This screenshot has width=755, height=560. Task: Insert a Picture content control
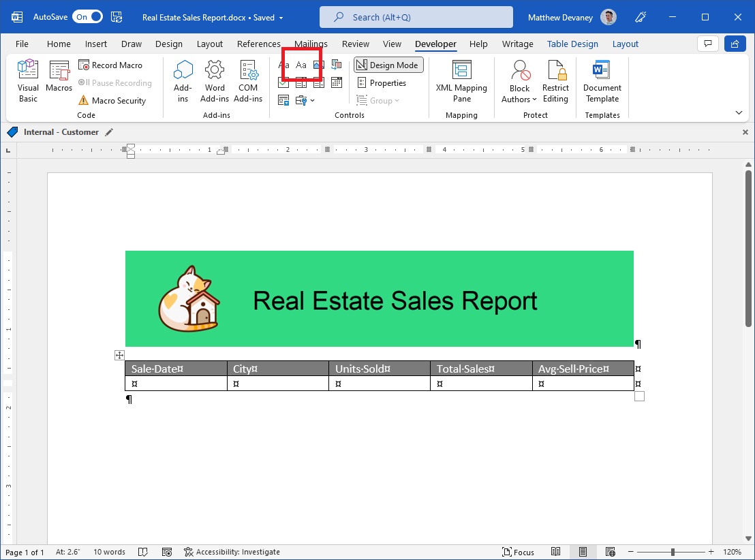[318, 65]
